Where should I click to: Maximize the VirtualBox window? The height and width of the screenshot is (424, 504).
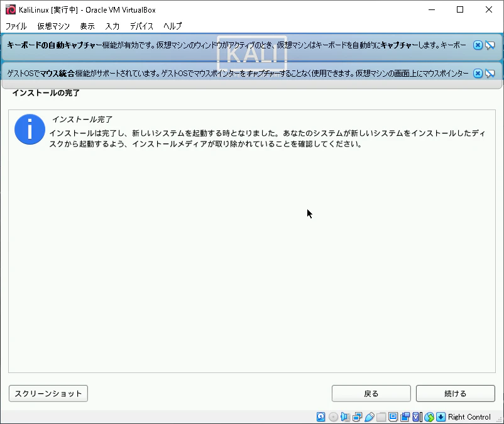coord(460,9)
